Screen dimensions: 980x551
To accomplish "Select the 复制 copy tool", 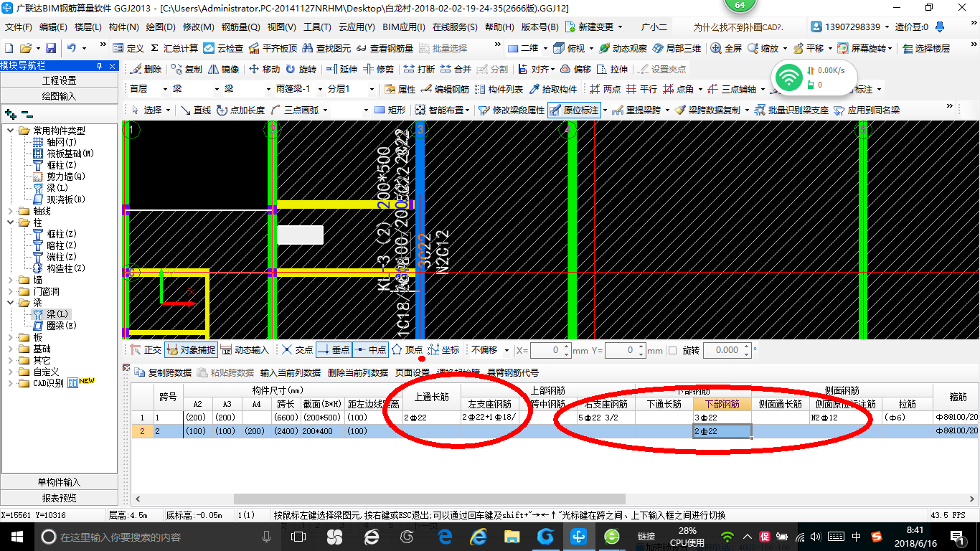I will (186, 70).
